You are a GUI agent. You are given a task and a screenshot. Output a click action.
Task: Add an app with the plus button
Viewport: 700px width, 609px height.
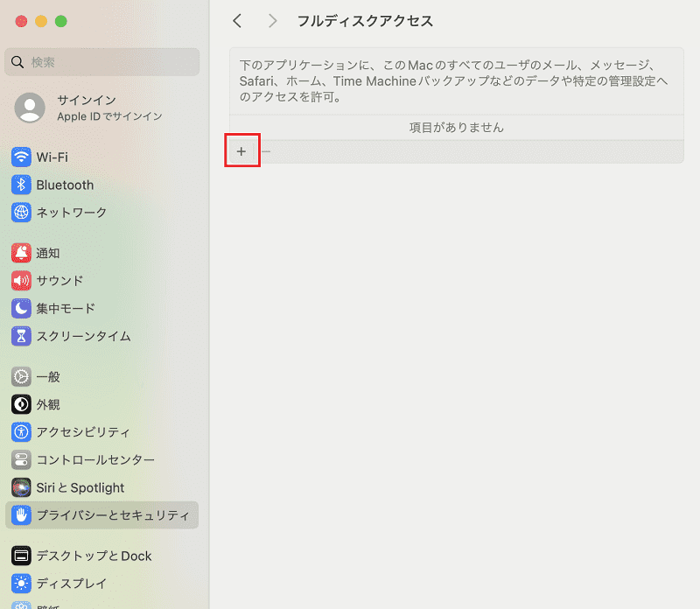pyautogui.click(x=241, y=151)
